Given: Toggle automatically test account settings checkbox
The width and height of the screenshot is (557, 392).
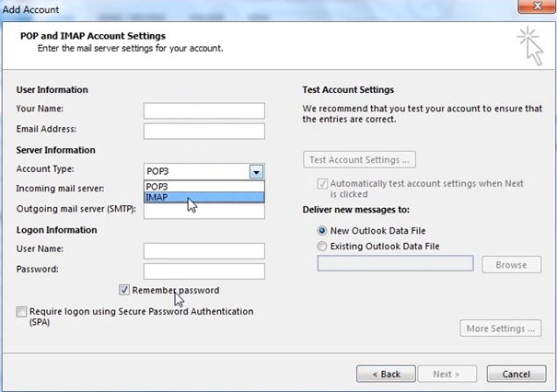Looking at the screenshot, I should point(322,184).
